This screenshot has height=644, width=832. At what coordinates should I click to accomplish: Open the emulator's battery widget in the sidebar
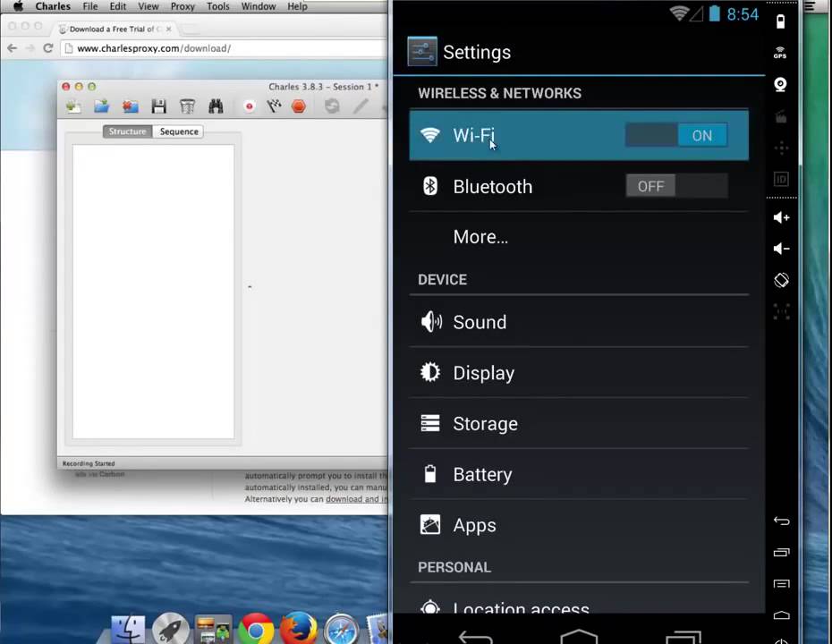click(x=780, y=21)
